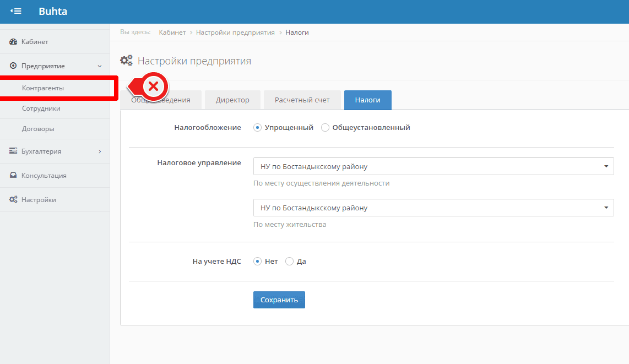The image size is (629, 364).
Task: Click the Бухгалтерия ledger icon
Action: (13, 151)
